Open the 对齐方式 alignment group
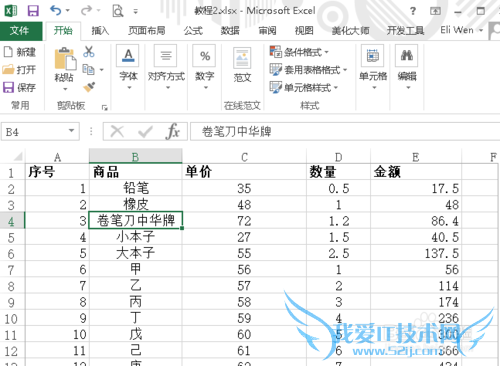Image resolution: width=500 pixels, height=366 pixels. click(166, 68)
